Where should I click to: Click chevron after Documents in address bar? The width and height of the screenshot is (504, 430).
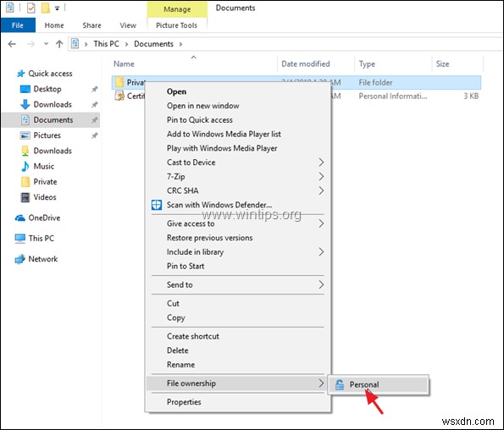click(x=180, y=44)
